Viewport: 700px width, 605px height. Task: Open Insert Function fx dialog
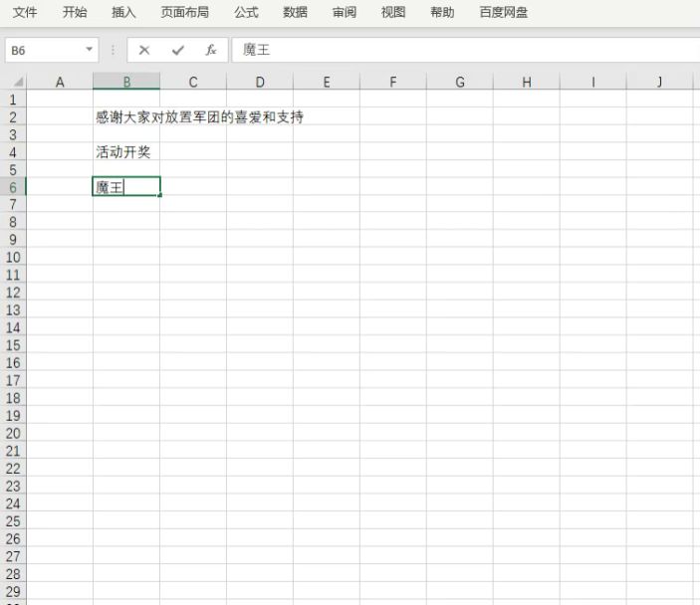[211, 50]
